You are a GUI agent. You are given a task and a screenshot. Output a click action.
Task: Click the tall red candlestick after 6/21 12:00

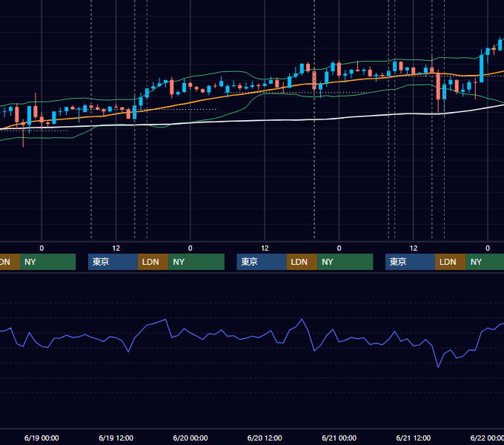point(438,86)
